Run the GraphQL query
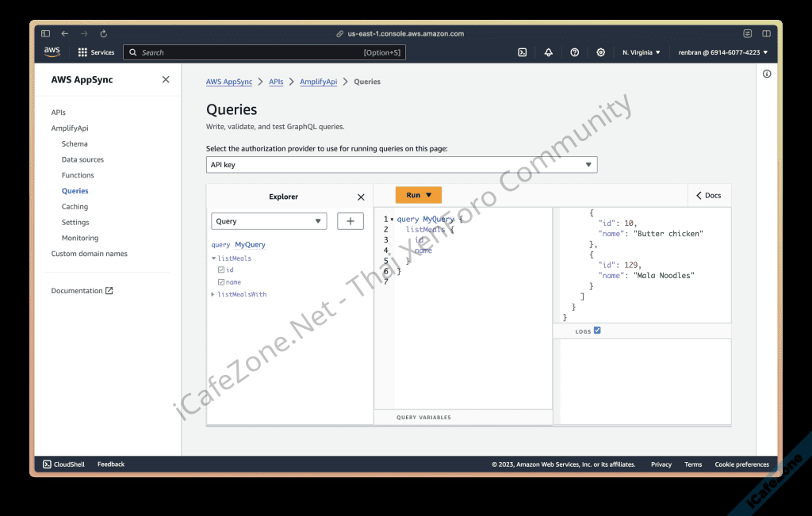The image size is (812, 516). tap(418, 195)
